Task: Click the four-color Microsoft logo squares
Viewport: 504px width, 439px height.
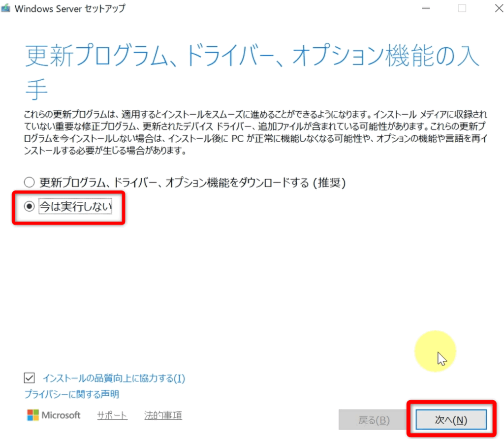Action: pos(33,415)
